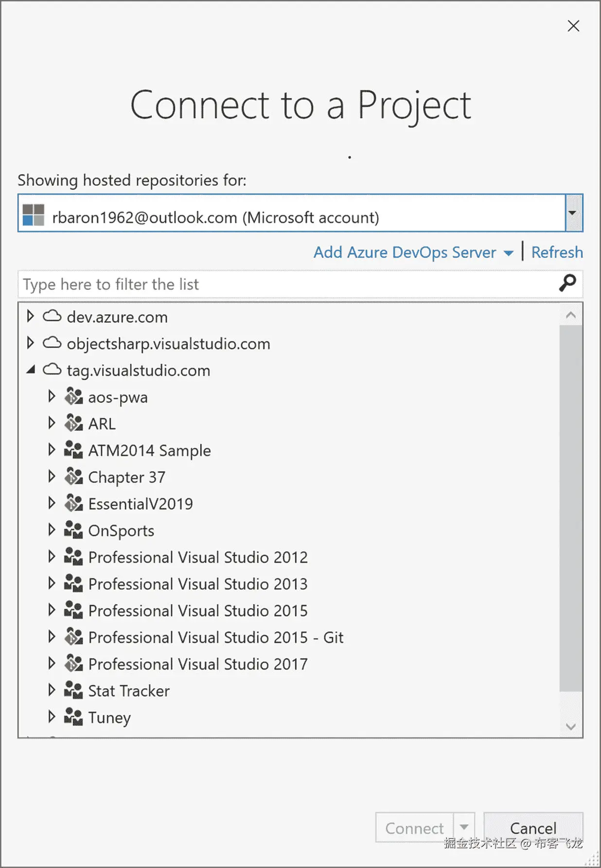Expand the dev.azure.com server node
Viewport: 601px width, 868px height.
pyautogui.click(x=30, y=316)
